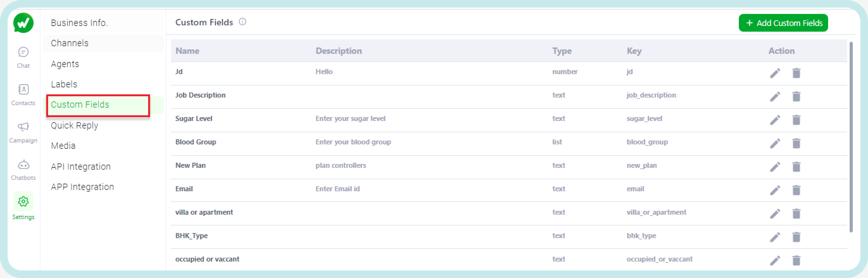868x278 pixels.
Task: Select 'Enter Email id' description cell
Action: coord(338,189)
